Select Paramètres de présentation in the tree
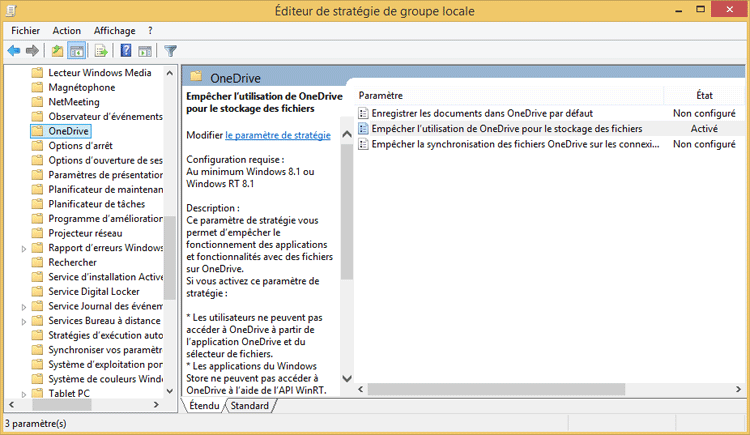Viewport: 750px width, 435px height. pyautogui.click(x=105, y=175)
